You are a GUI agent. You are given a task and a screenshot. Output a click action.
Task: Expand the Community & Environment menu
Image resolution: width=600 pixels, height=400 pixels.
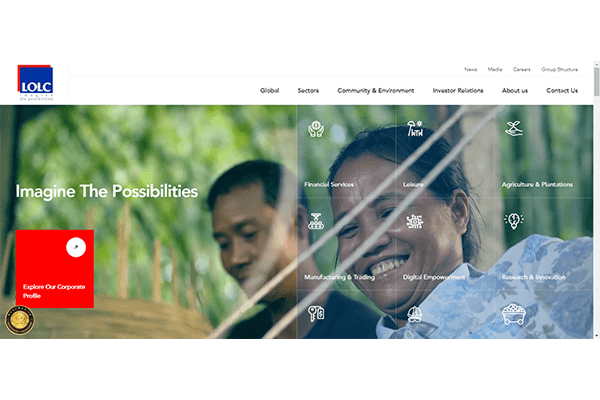pos(375,91)
